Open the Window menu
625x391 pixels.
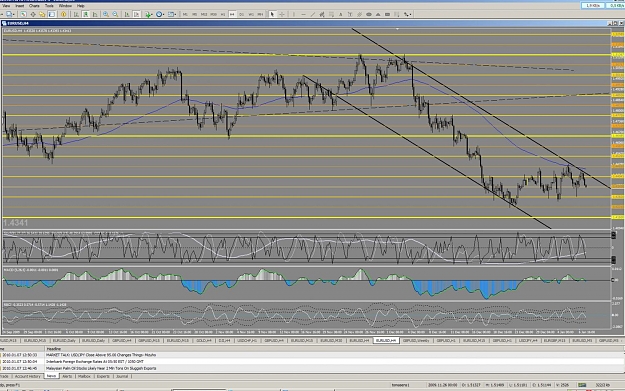pyautogui.click(x=65, y=6)
